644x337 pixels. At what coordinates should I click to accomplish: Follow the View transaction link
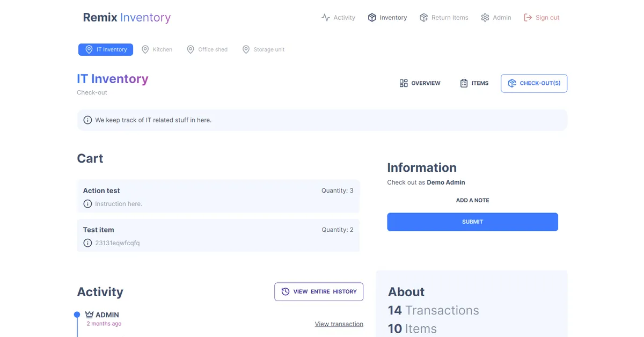[x=339, y=324]
